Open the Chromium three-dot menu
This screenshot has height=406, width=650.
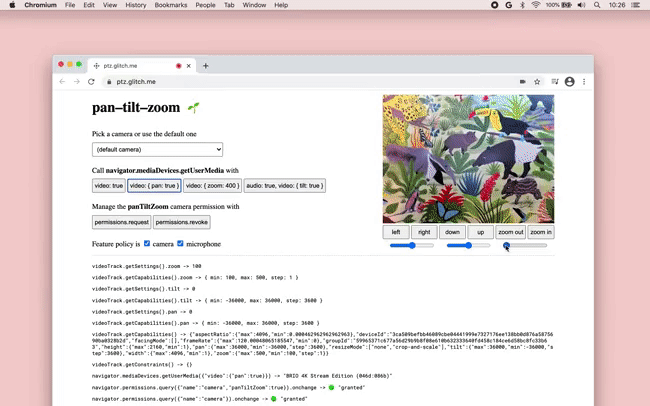(584, 81)
